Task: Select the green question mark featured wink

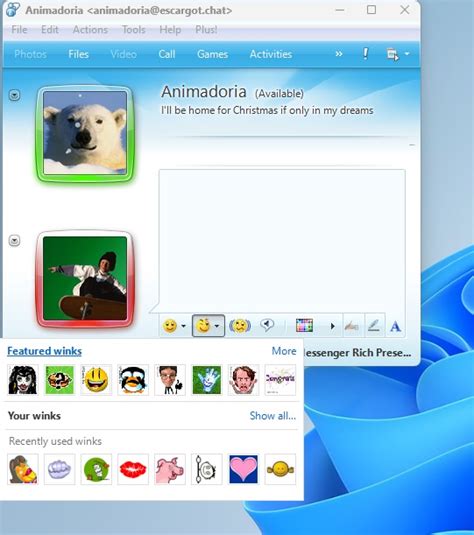Action: tap(59, 380)
